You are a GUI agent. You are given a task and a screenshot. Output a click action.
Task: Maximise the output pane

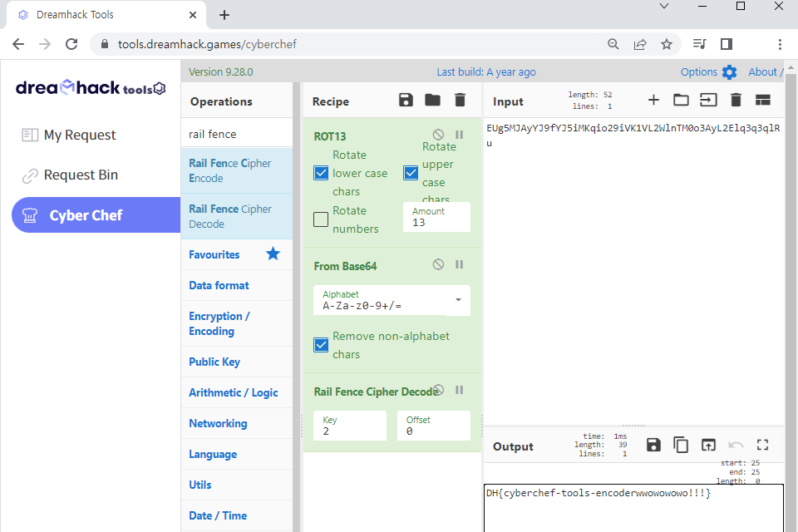coord(762,445)
